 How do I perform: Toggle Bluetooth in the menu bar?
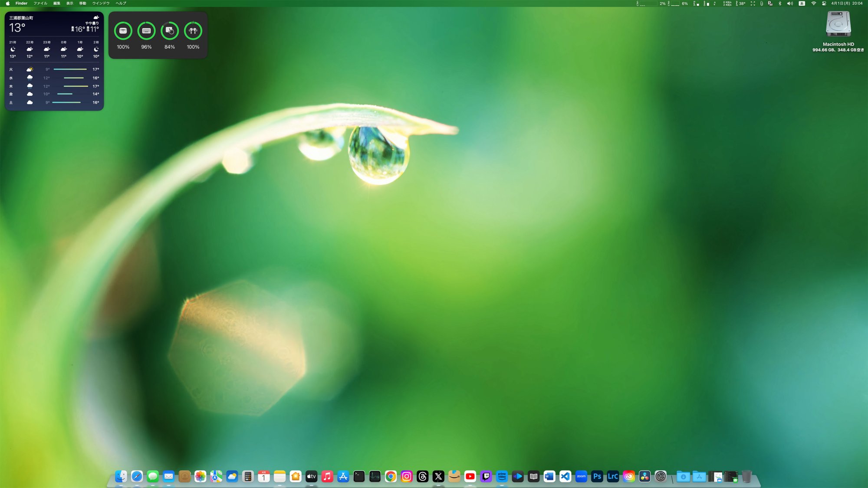point(780,3)
